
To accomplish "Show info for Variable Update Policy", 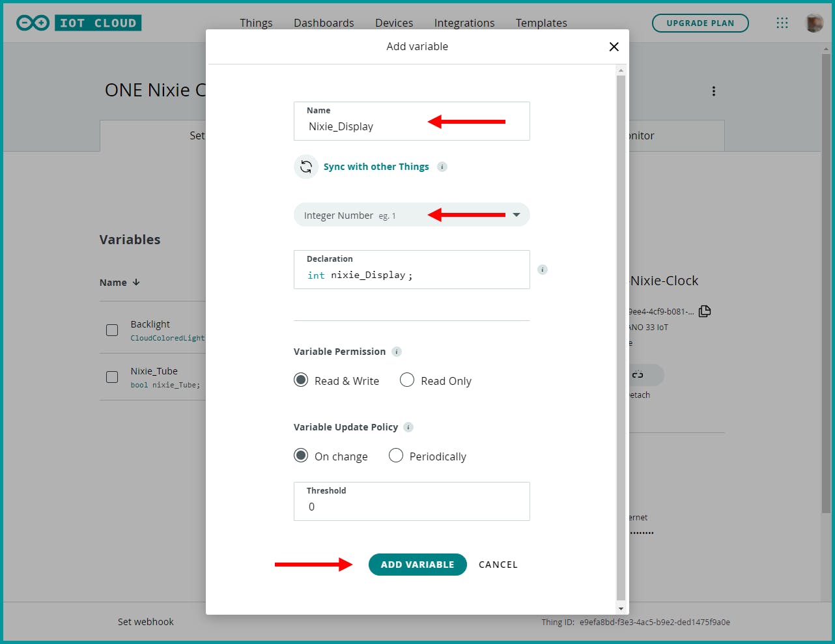I will click(408, 427).
